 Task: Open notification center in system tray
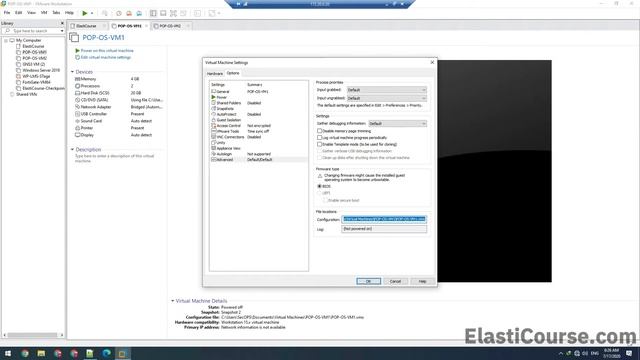629,353
